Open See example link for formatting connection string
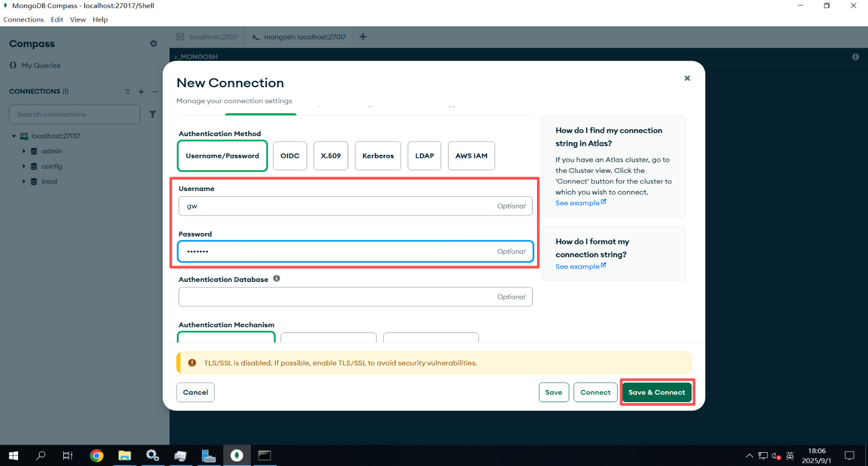Screen dimensions: 868x466 pos(580,267)
